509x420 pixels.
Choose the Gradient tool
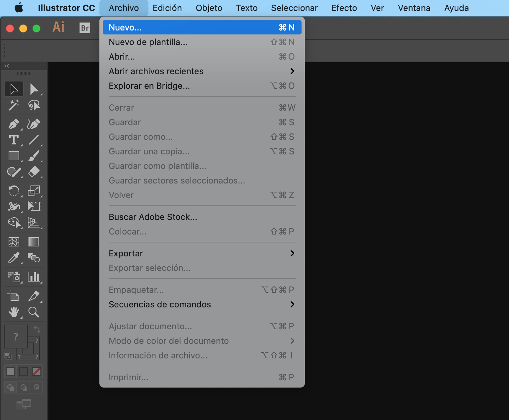tap(34, 242)
